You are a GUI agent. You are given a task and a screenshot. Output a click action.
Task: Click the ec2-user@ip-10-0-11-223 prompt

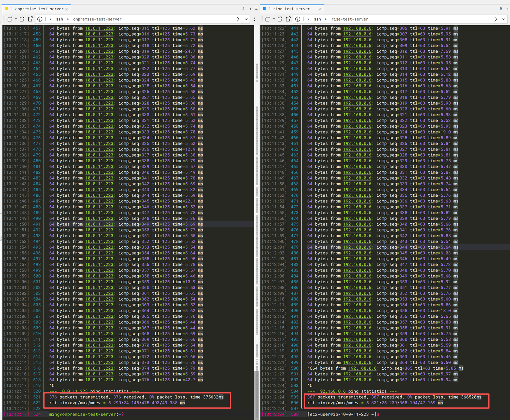point(343,415)
